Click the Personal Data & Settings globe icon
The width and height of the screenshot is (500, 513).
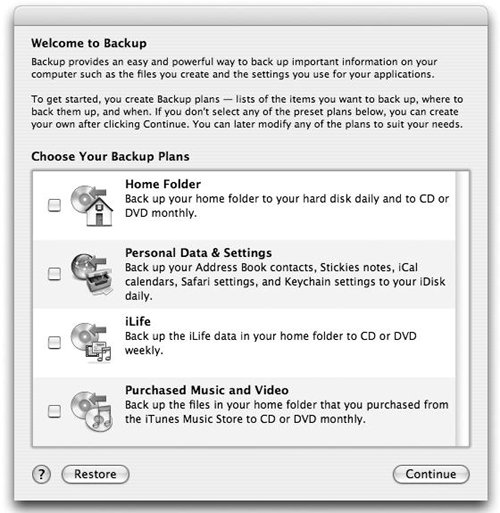(92, 274)
